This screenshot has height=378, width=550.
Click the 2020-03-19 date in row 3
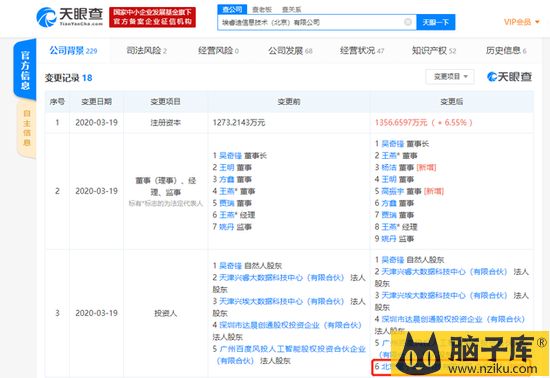96,313
